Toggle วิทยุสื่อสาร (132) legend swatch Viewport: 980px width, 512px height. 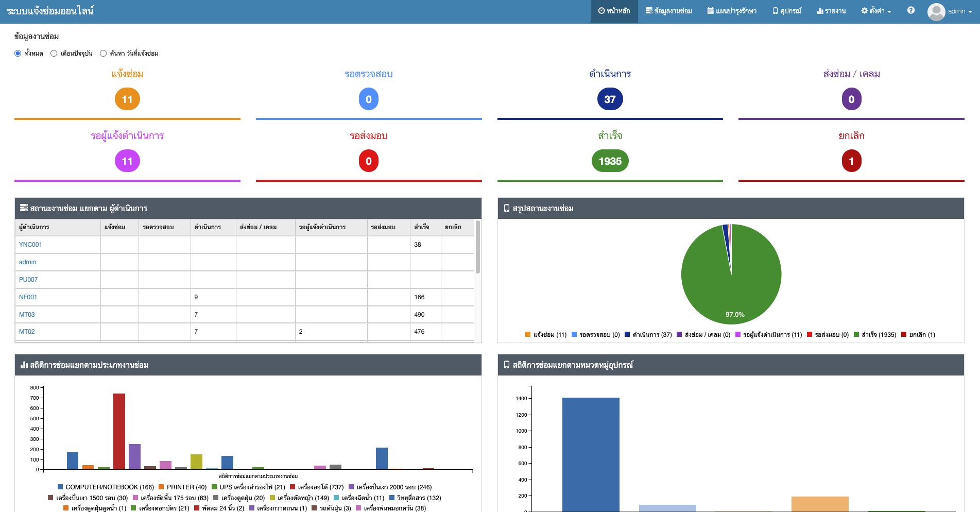pos(392,498)
